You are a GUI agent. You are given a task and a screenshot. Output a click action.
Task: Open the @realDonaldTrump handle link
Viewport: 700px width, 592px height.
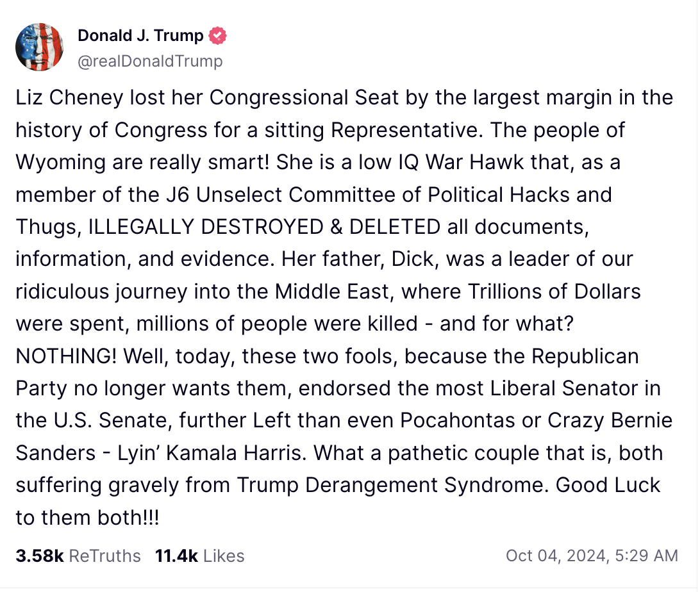pyautogui.click(x=150, y=61)
